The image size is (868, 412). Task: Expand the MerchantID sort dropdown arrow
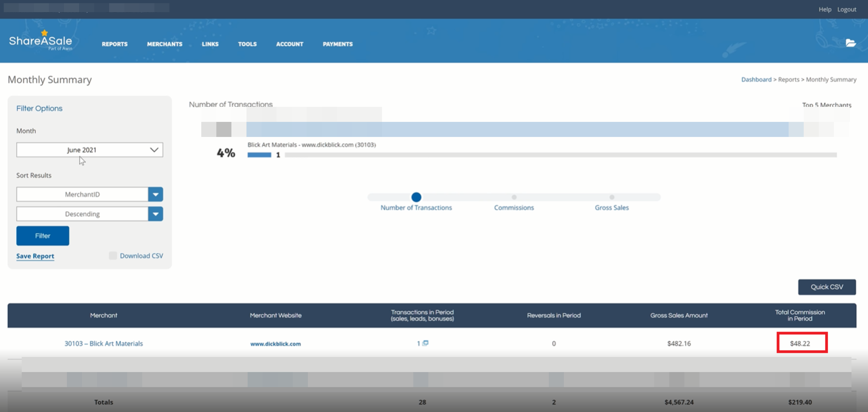click(x=155, y=194)
